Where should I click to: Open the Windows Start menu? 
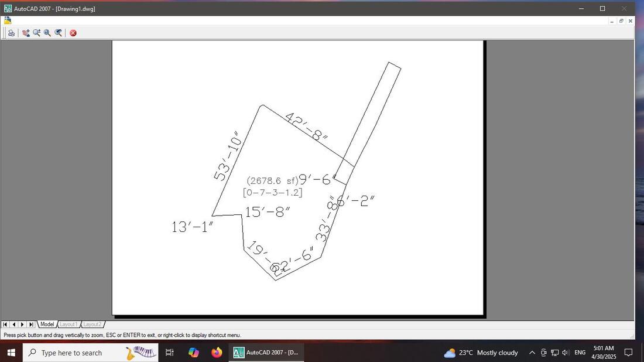tap(11, 353)
